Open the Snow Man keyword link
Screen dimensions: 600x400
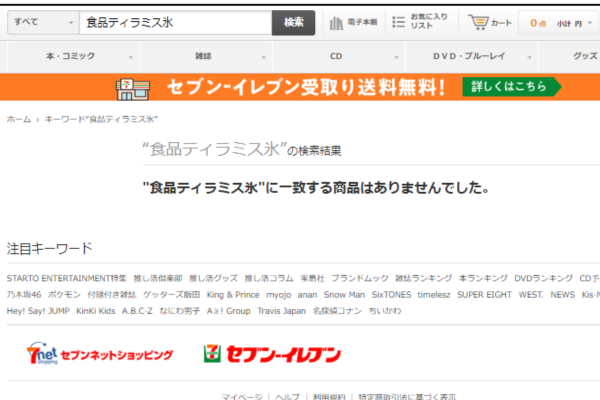(344, 295)
